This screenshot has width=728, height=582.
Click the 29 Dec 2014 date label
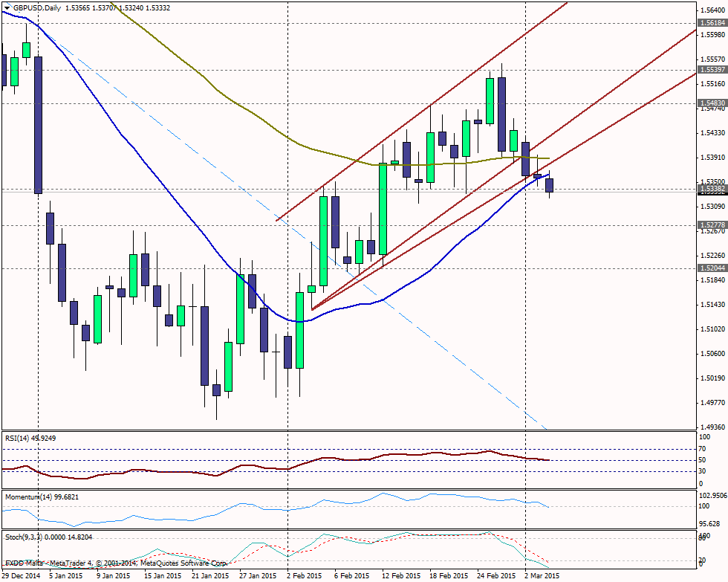tap(22, 575)
